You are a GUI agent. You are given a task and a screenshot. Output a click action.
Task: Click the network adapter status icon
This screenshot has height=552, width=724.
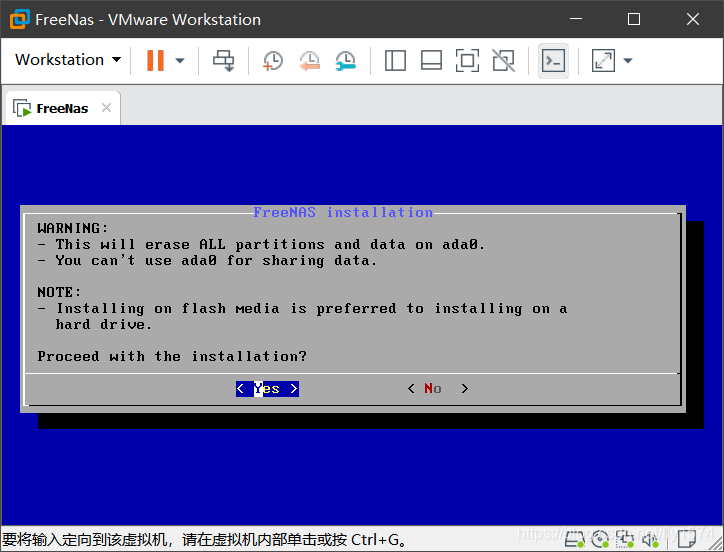(x=624, y=539)
